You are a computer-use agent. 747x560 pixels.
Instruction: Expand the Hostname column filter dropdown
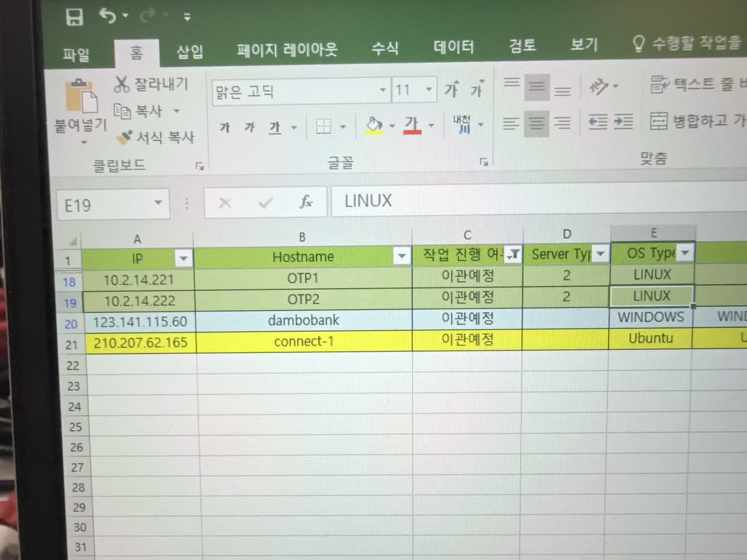401,256
